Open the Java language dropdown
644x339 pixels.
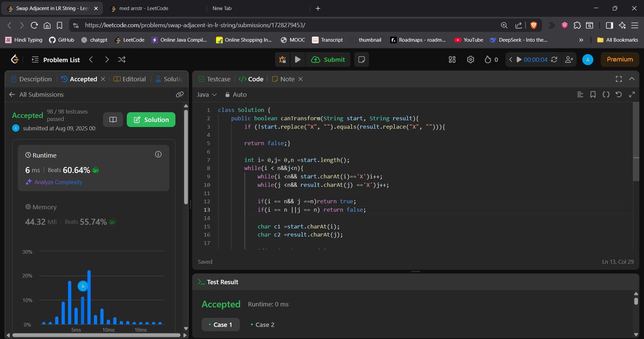[x=207, y=95]
